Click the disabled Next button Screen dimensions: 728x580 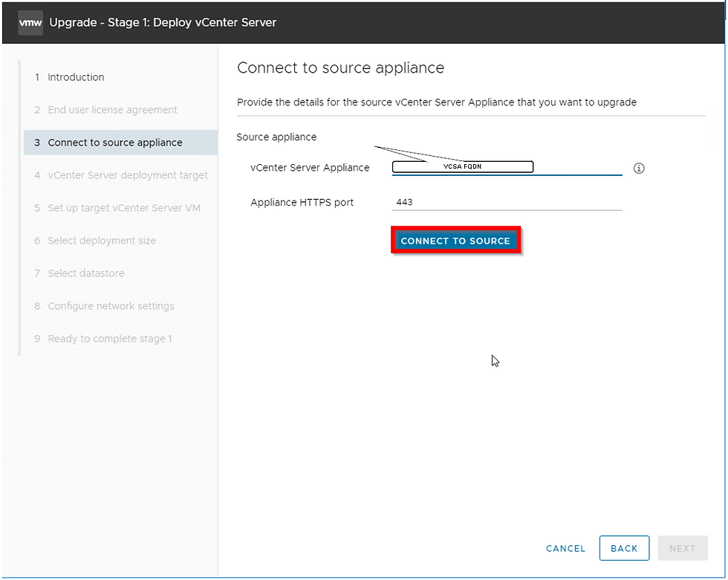point(683,548)
